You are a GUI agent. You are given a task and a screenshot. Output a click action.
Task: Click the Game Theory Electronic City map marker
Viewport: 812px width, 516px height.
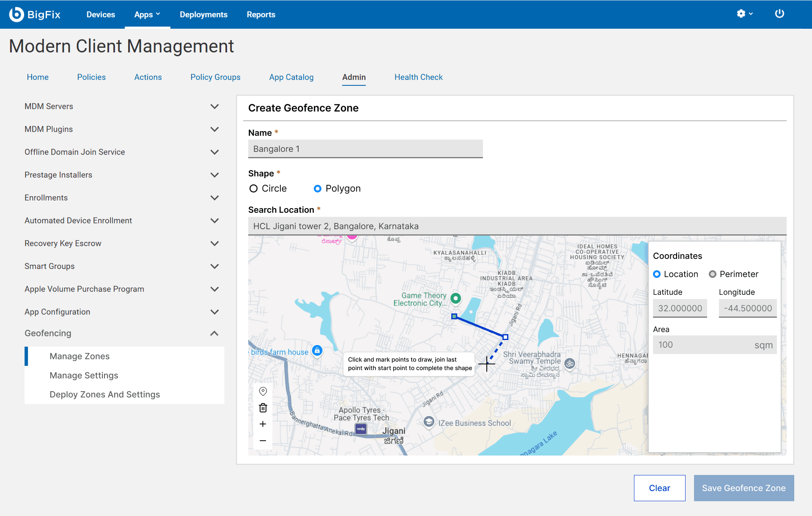coord(455,298)
